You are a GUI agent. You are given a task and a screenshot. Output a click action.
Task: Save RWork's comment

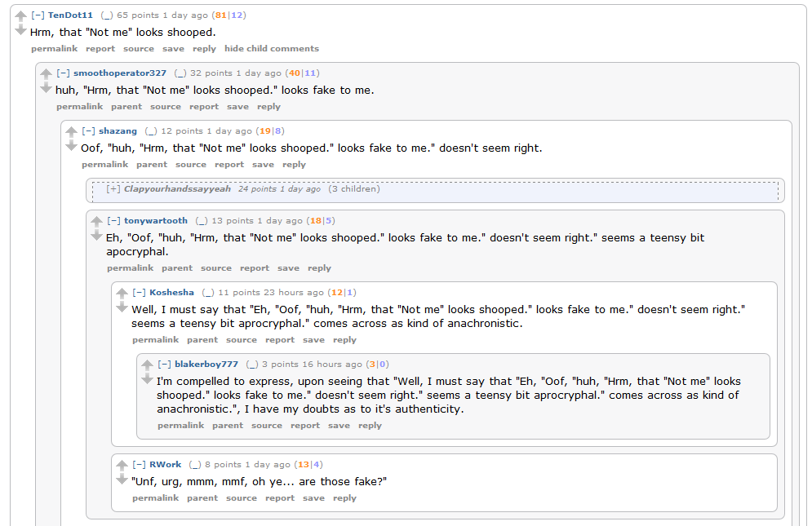pyautogui.click(x=313, y=498)
